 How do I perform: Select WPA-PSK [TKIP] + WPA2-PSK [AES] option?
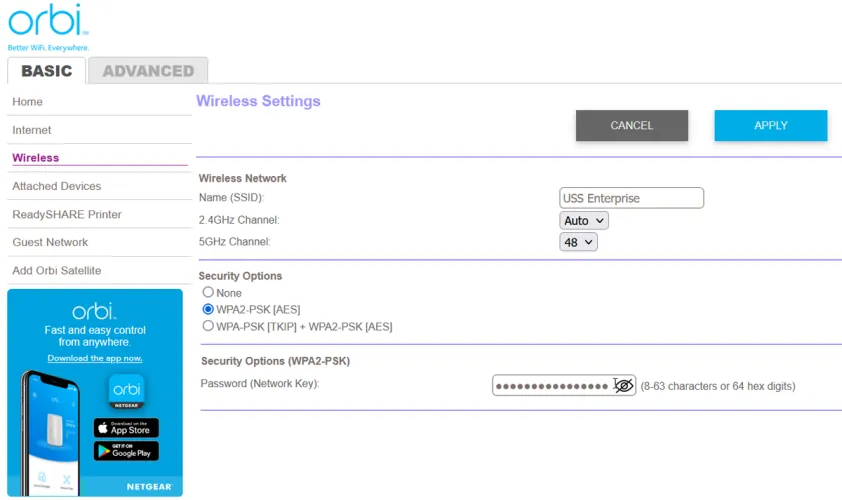[208, 326]
